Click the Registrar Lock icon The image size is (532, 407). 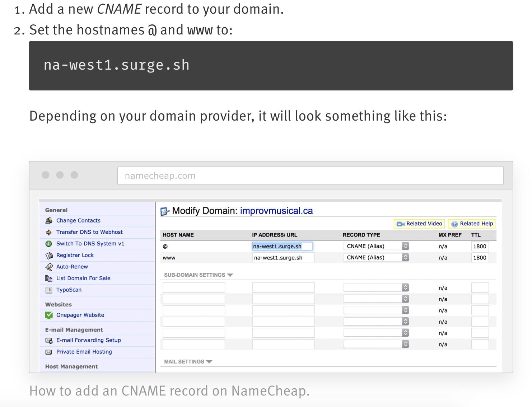tap(49, 255)
